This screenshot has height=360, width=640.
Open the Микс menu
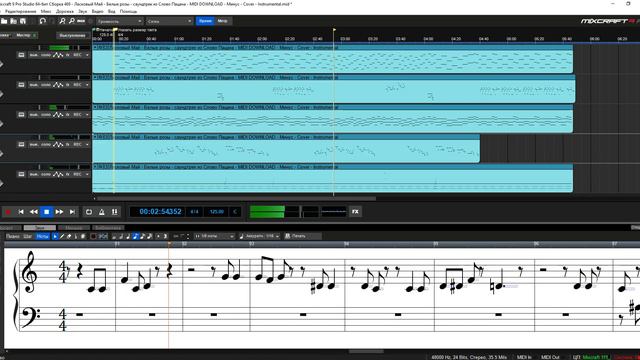[x=46, y=11]
